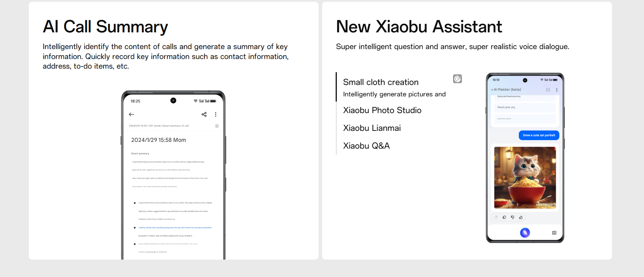
Task: Click the regenerate icon below the cat image
Action: coord(496,217)
